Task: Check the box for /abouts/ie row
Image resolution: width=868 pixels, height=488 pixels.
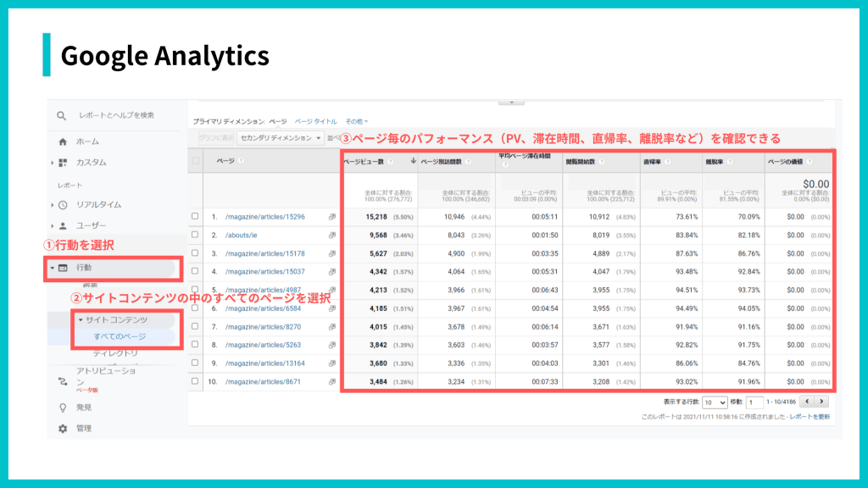Action: tap(195, 235)
